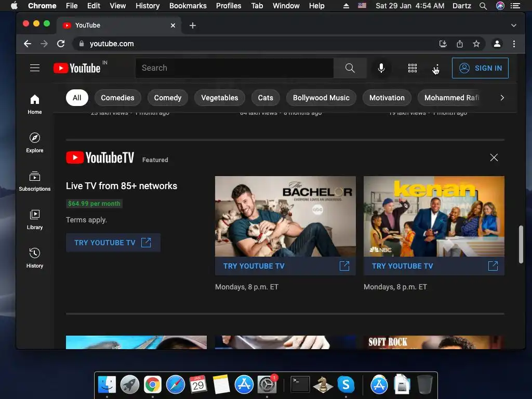The width and height of the screenshot is (532, 399).
Task: Open the File menu
Action: [x=72, y=6]
